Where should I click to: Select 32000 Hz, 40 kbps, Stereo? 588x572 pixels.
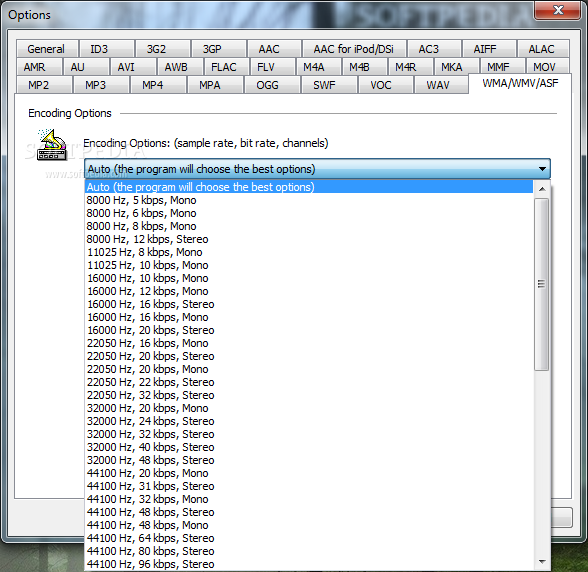[x=309, y=447]
